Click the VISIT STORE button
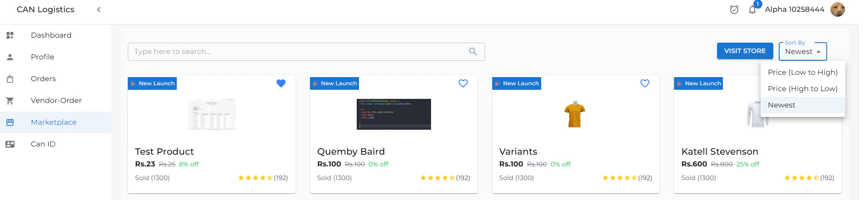Screen dimensions: 868x200 pyautogui.click(x=745, y=51)
